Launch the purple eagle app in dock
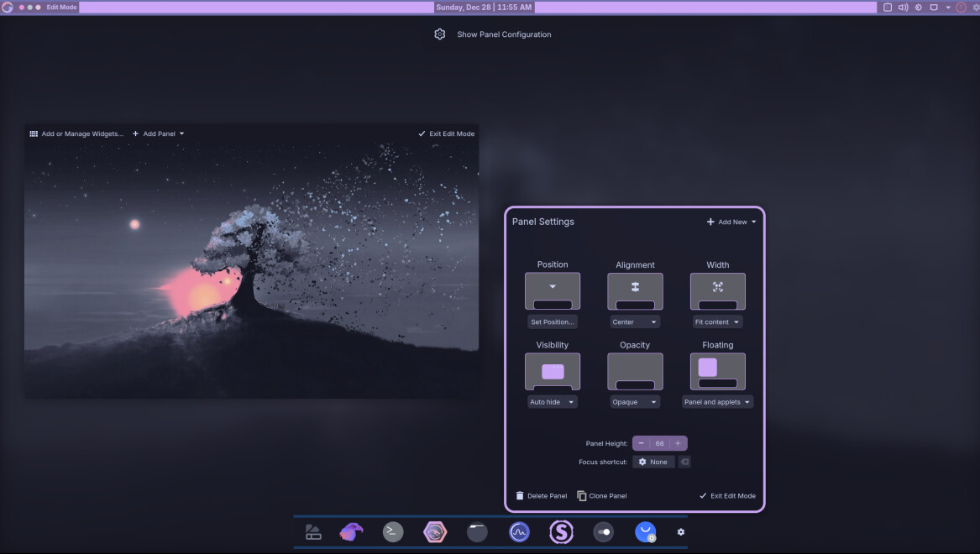Image resolution: width=980 pixels, height=554 pixels. click(x=351, y=531)
